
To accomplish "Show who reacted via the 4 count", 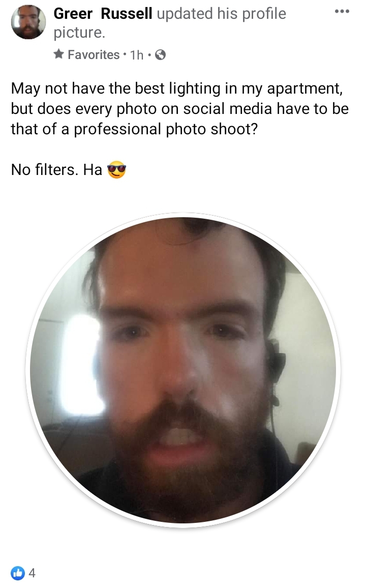I will [x=32, y=573].
